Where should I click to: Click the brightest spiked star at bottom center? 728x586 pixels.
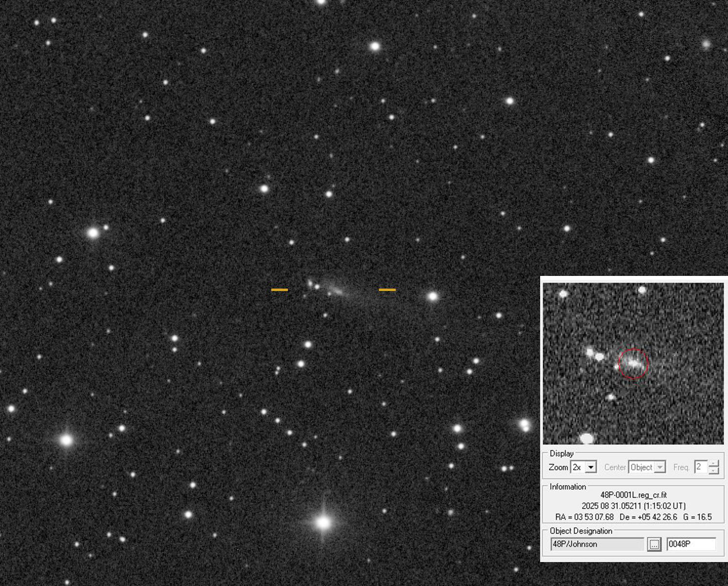click(x=323, y=523)
